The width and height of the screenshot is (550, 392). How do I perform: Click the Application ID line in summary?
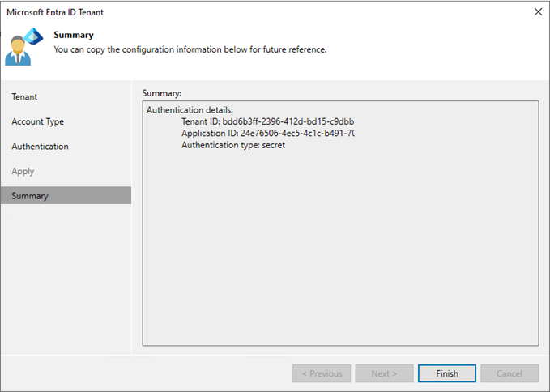[x=268, y=134]
